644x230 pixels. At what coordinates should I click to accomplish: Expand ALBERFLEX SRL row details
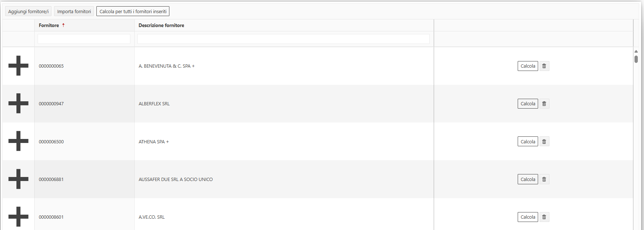[18, 103]
